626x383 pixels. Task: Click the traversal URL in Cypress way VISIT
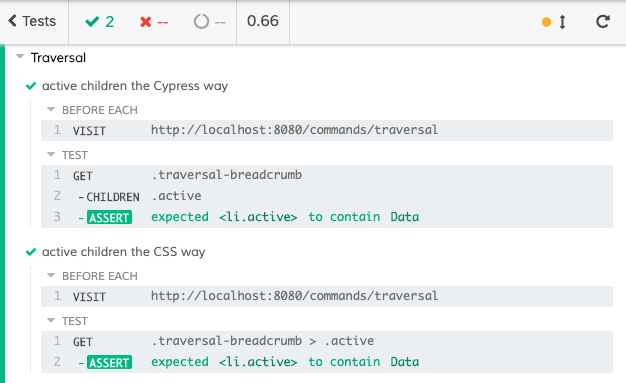point(294,130)
